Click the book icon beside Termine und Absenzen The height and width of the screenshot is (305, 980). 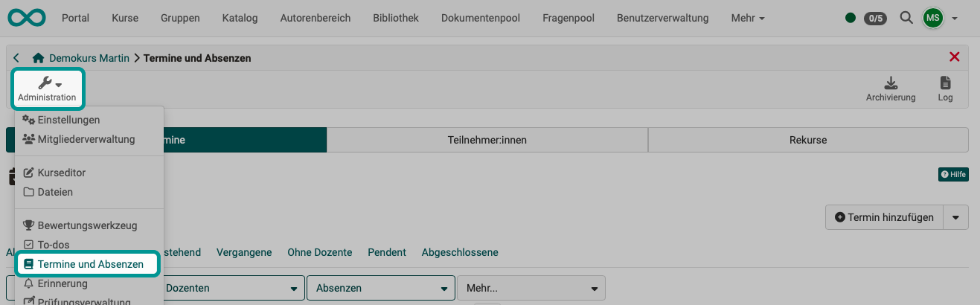coord(29,264)
